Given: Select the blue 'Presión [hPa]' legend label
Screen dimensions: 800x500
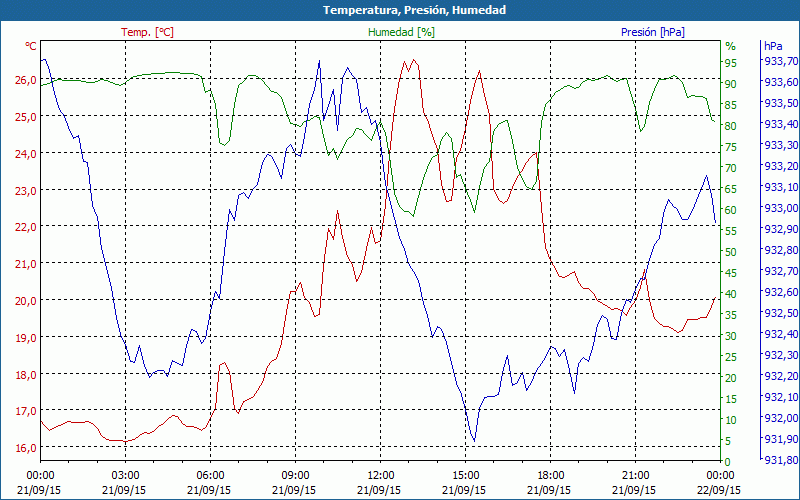Looking at the screenshot, I should click(x=653, y=32).
